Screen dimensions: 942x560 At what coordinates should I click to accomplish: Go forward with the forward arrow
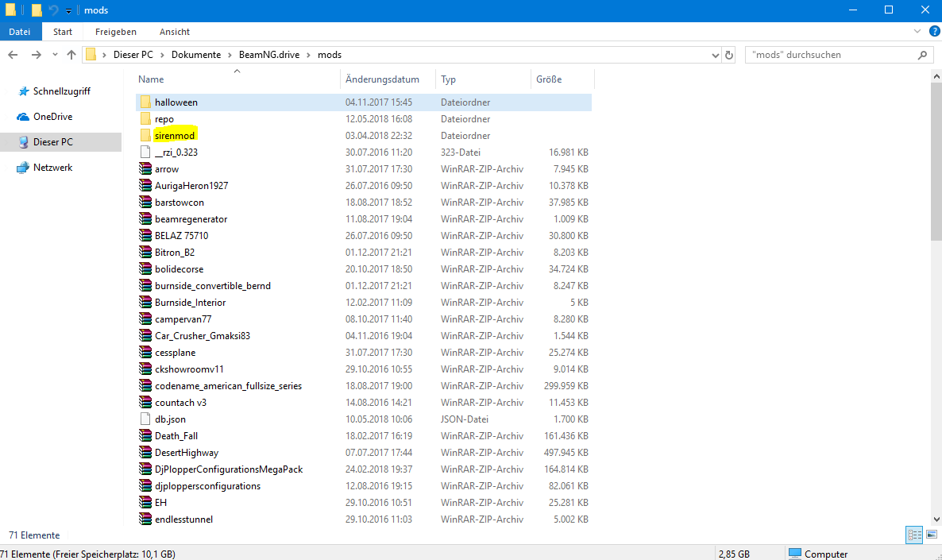(x=36, y=55)
